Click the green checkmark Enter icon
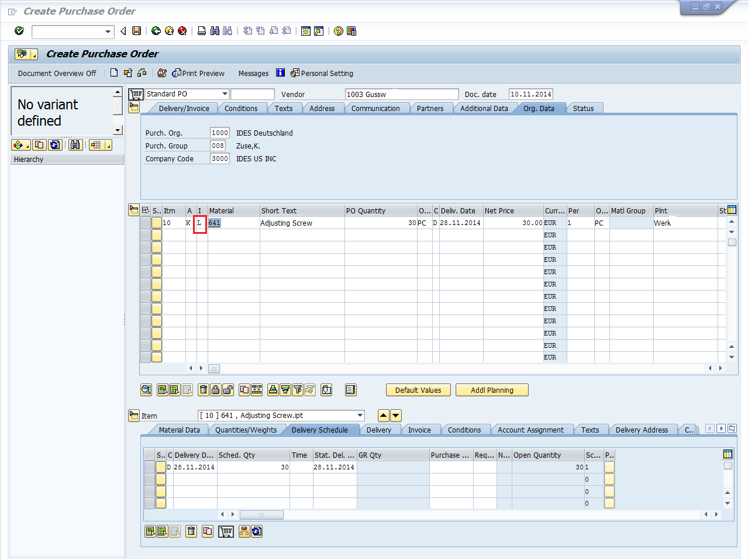The image size is (748, 560). 19,31
